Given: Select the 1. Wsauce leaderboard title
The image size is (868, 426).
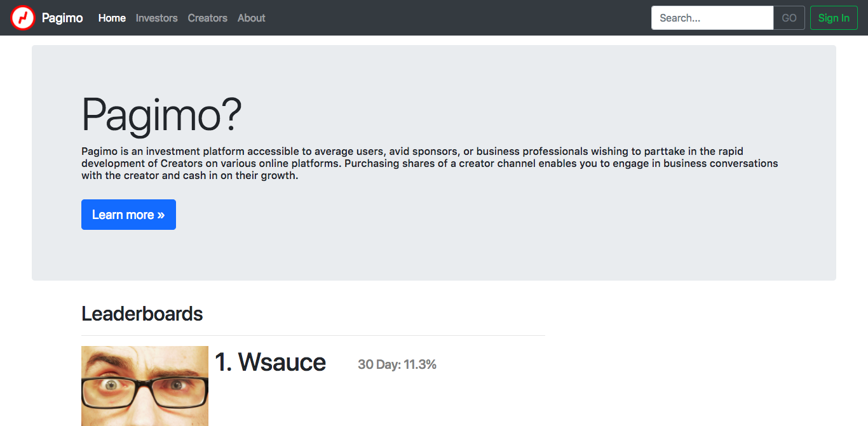Looking at the screenshot, I should point(270,363).
